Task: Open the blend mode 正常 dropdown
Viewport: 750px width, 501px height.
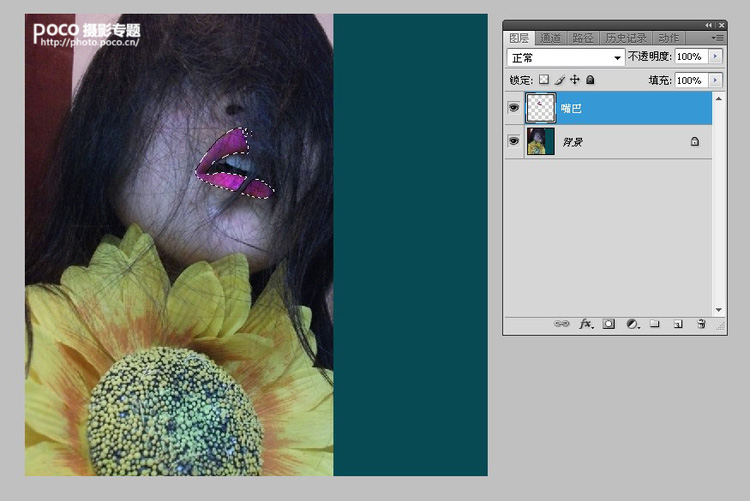Action: (x=566, y=57)
